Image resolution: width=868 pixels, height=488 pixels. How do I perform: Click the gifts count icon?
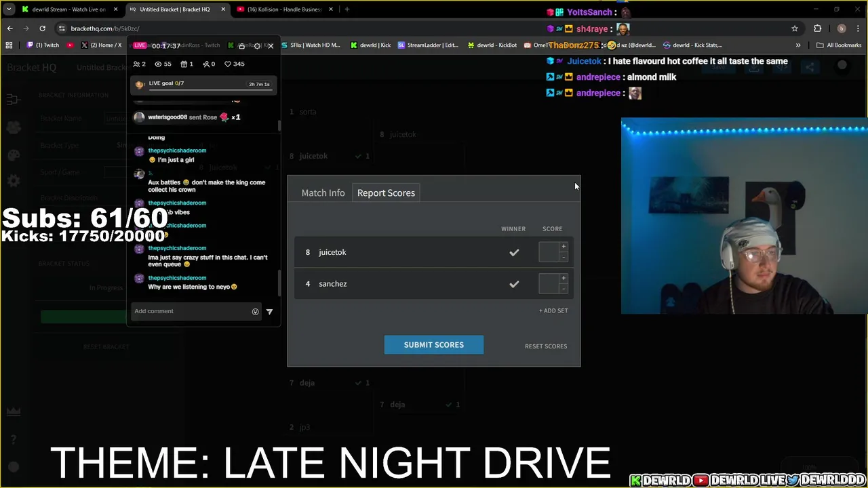pyautogui.click(x=183, y=64)
